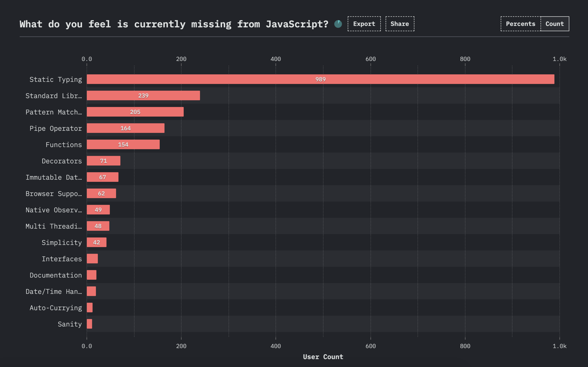Image resolution: width=588 pixels, height=367 pixels.
Task: Click the Export button
Action: coord(364,24)
